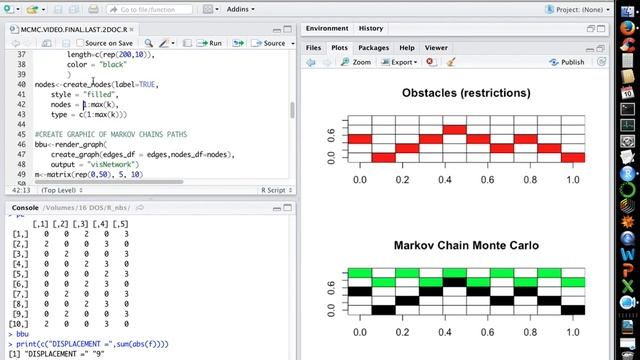Click the 'Obstacles (restrictions)' plot title
The image size is (640, 360).
[466, 93]
